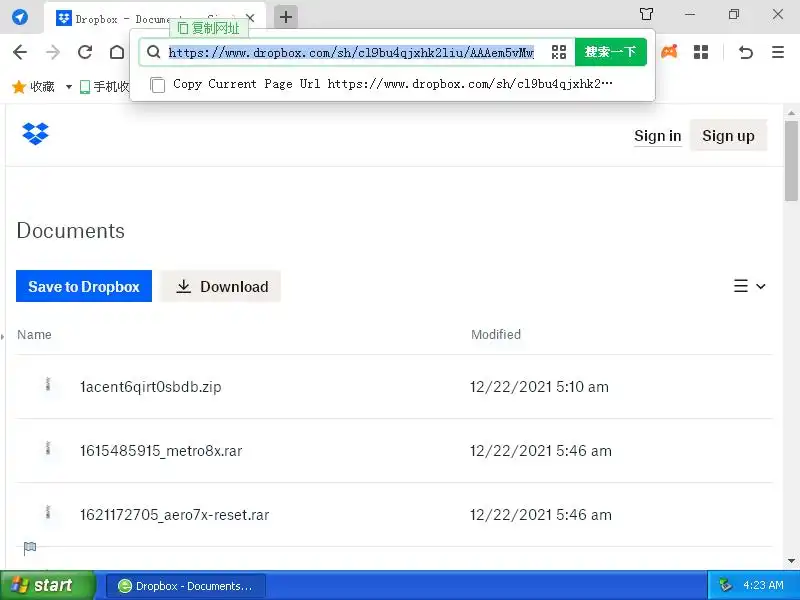Open file 1acent6qirt0sbdb.zip
800x600 pixels.
(151, 387)
